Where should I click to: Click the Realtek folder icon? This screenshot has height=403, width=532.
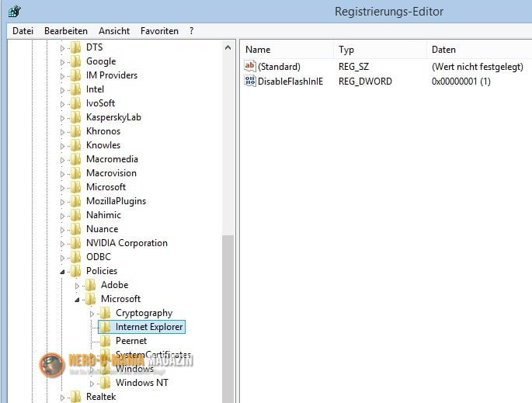point(76,396)
